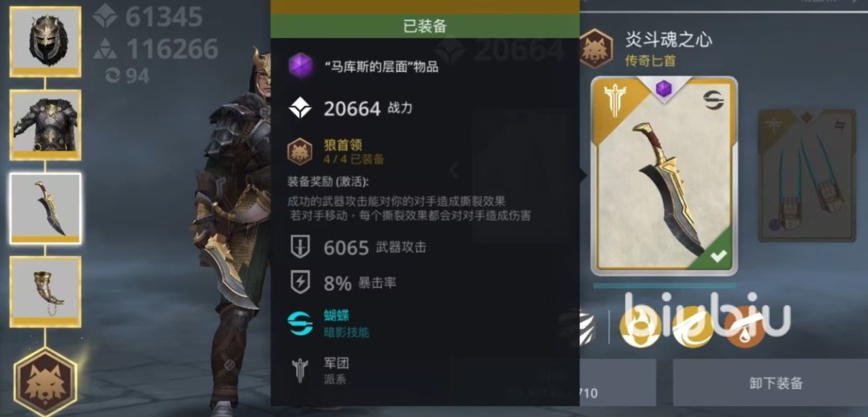Select the claw weapon card
868x417 pixels.
click(x=806, y=176)
